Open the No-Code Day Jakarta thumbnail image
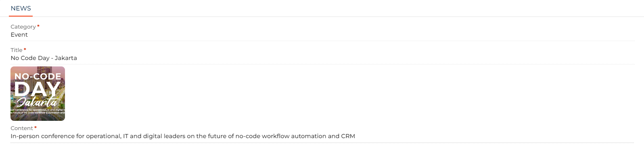The width and height of the screenshot is (644, 149). 38,93
